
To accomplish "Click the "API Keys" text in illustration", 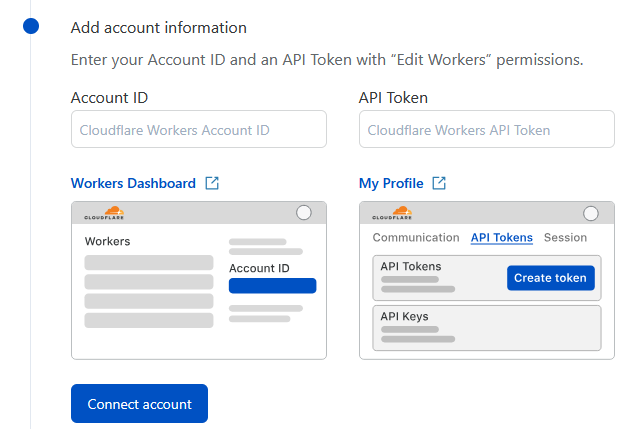I will [404, 317].
